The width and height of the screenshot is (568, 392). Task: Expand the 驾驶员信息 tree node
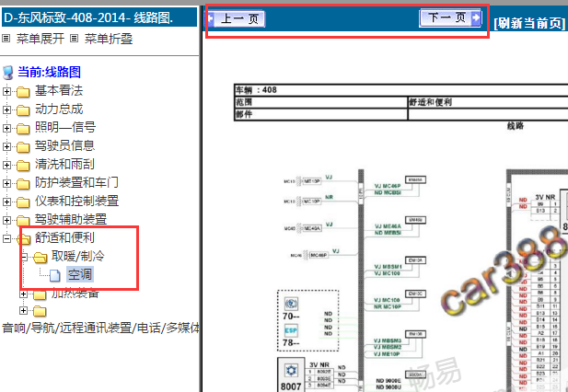(6, 146)
